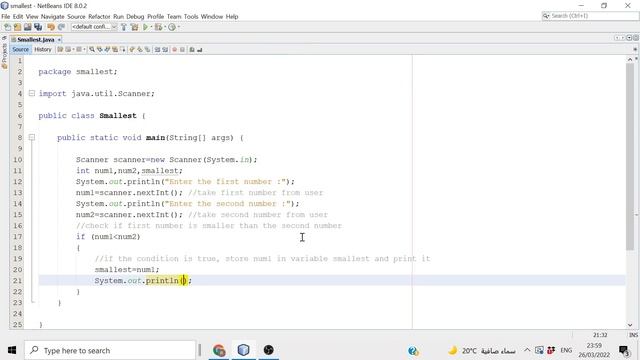Click the Previous Bookmark editor icon
640x360 pixels.
[x=132, y=49]
